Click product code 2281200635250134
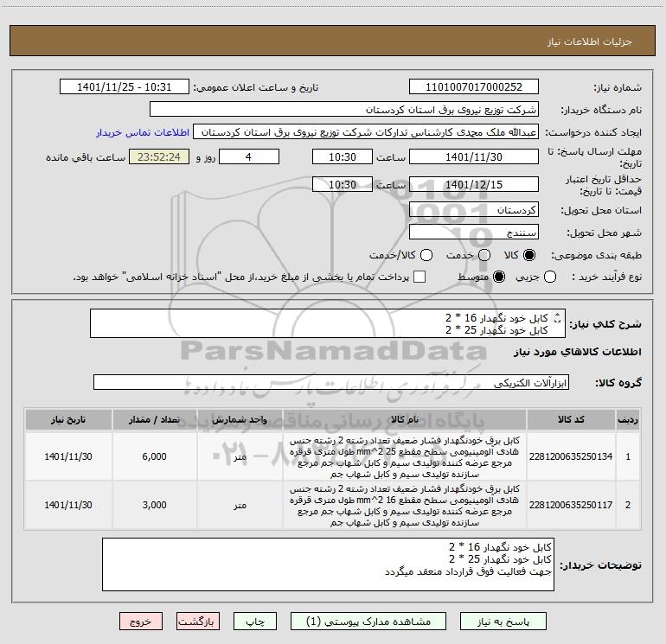The width and height of the screenshot is (666, 644). 571,456
